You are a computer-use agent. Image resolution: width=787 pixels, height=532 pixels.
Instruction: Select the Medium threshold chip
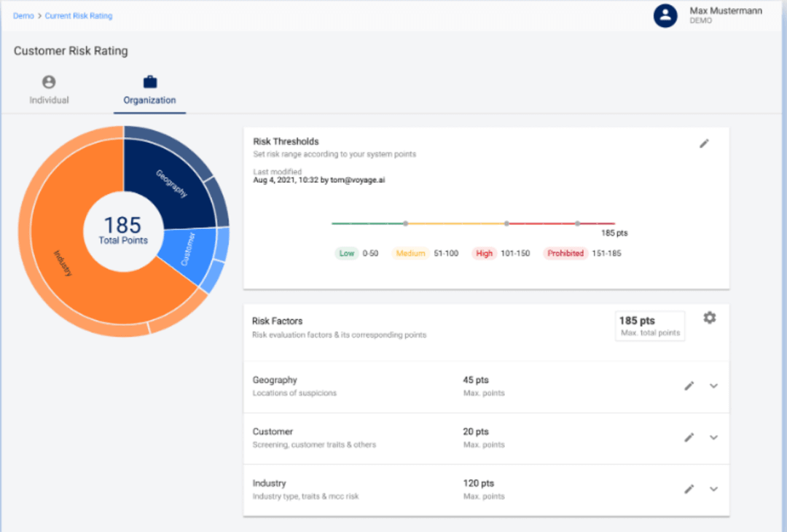coord(410,253)
